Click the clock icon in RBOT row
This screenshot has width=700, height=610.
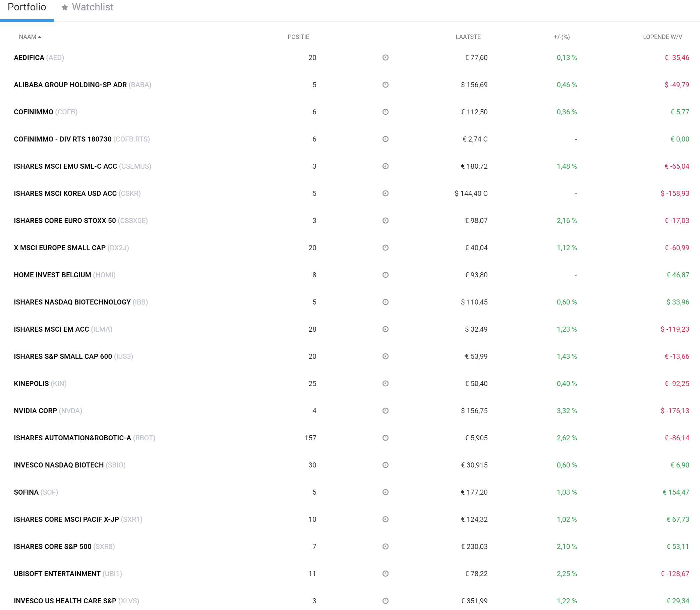[385, 438]
